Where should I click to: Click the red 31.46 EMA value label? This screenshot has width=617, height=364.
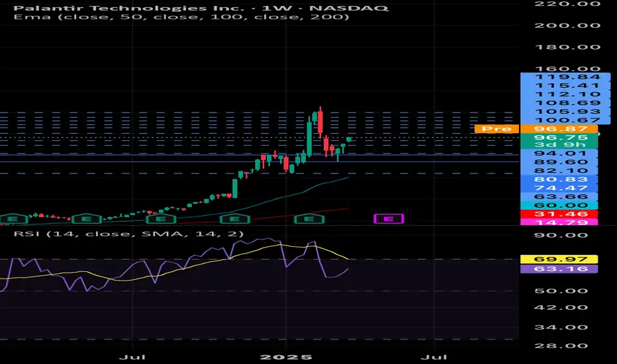(x=559, y=214)
